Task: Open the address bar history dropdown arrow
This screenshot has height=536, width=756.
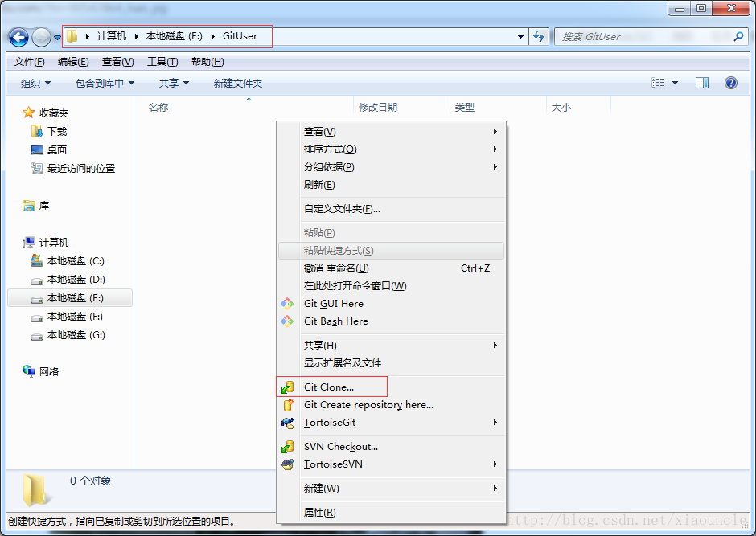Action: click(x=520, y=37)
